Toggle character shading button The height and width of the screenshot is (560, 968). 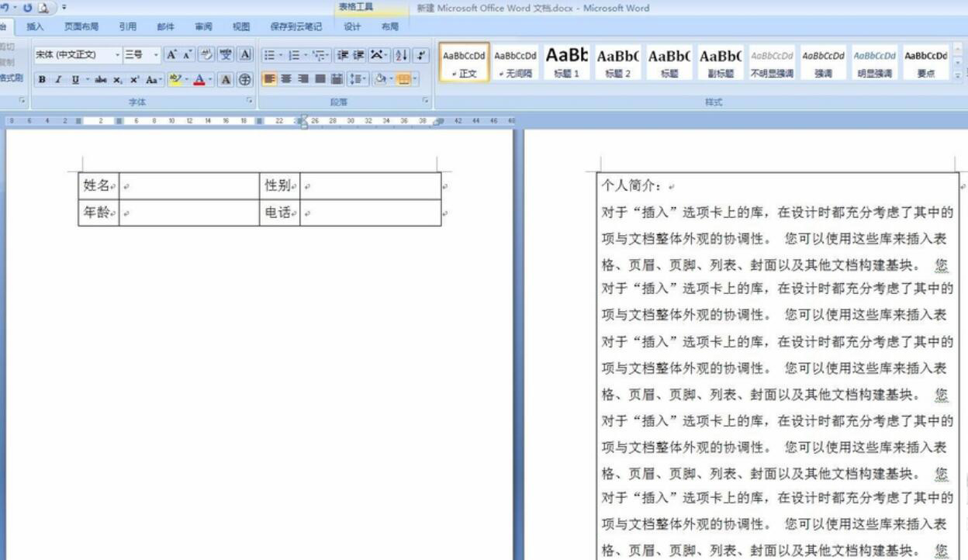[226, 80]
